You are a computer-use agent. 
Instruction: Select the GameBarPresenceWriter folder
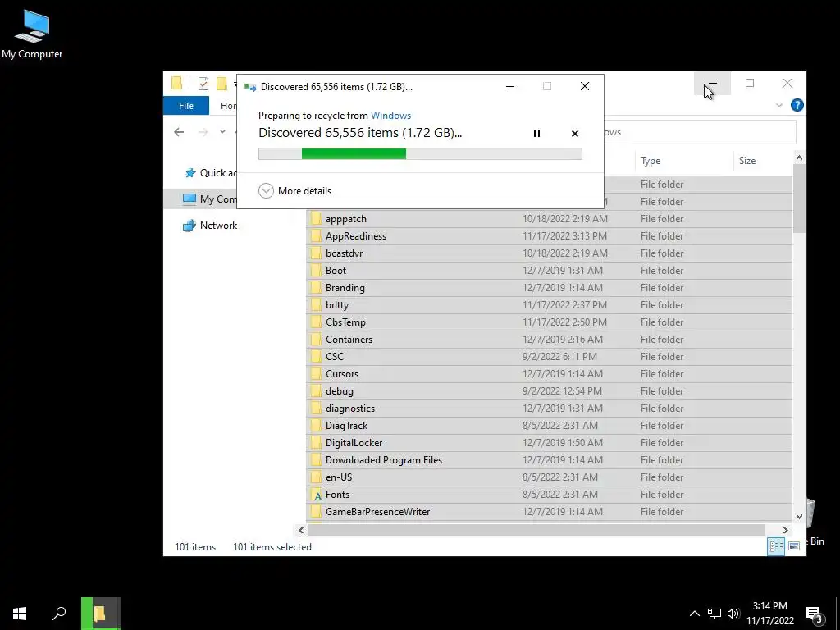[x=549, y=512]
